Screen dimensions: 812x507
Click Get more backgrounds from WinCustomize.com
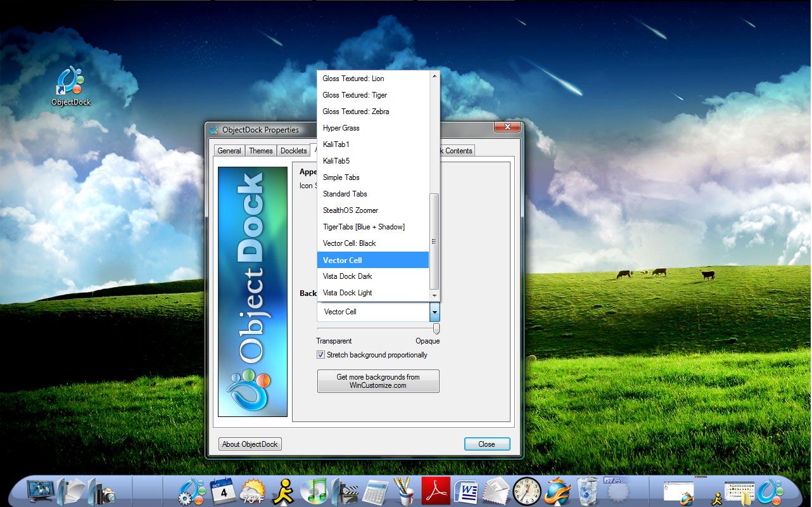(x=378, y=381)
